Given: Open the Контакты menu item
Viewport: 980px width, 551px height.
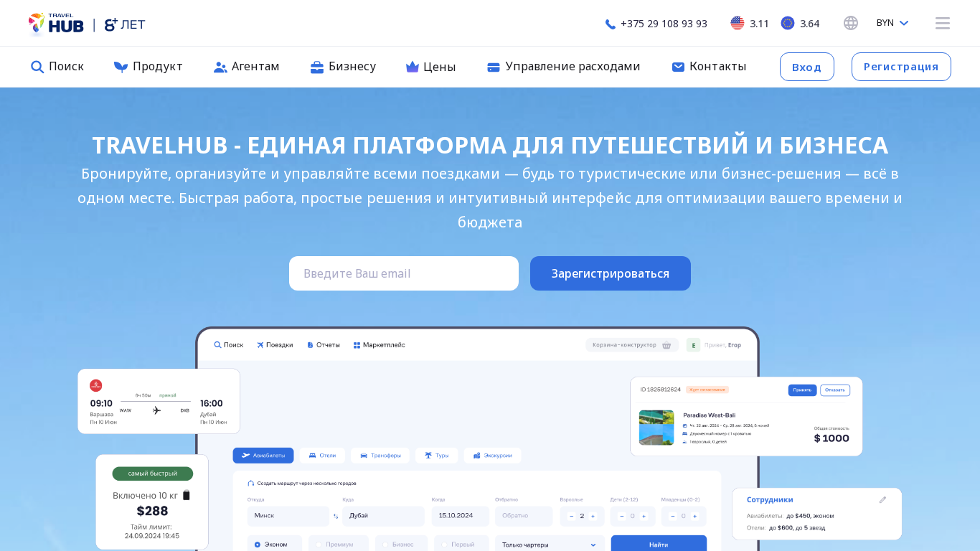Looking at the screenshot, I should [x=709, y=67].
